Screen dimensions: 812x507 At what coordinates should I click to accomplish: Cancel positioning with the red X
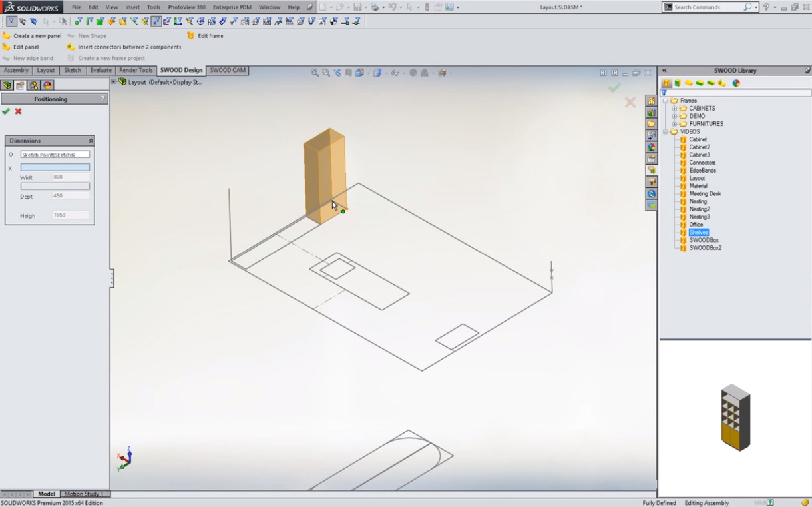pyautogui.click(x=18, y=111)
